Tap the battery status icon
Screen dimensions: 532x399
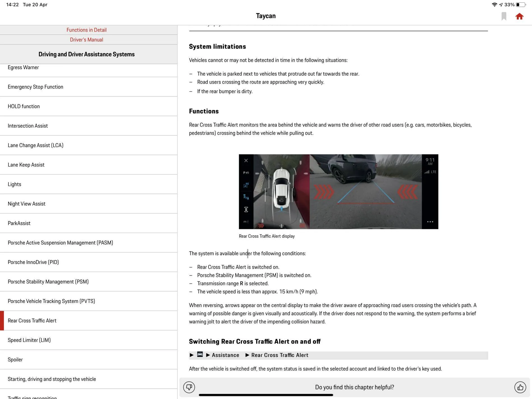(x=521, y=4)
